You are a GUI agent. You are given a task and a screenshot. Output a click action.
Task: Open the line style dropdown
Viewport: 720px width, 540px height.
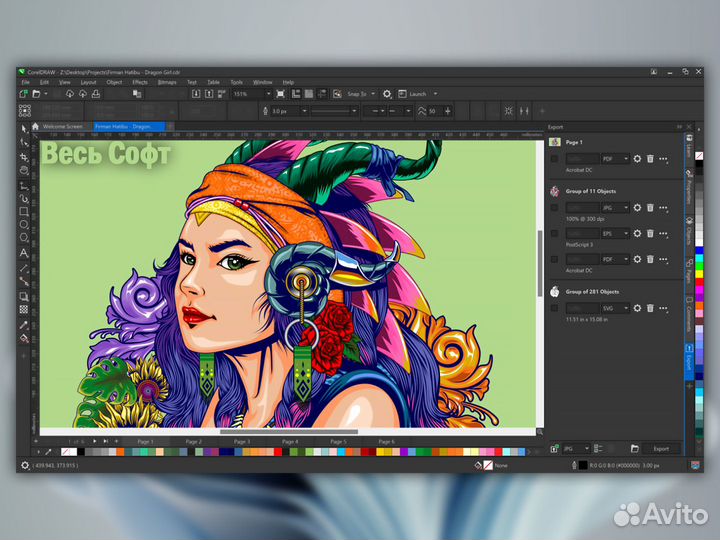(334, 111)
